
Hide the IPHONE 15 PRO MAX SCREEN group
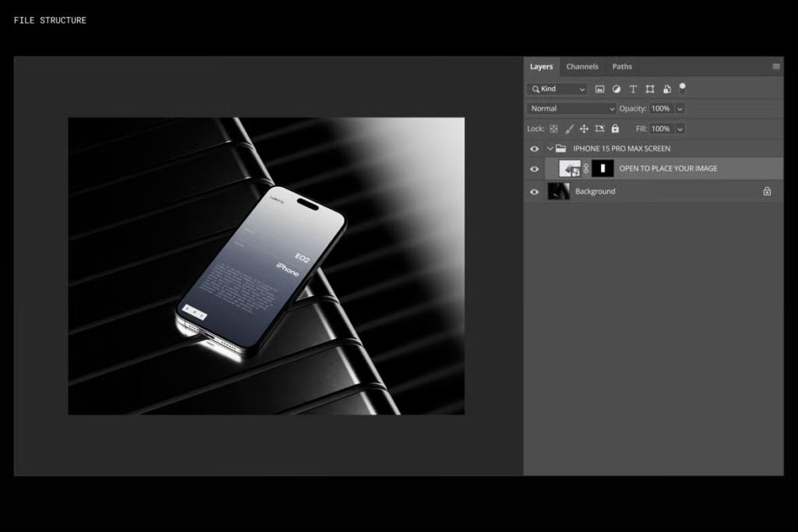[x=535, y=149]
